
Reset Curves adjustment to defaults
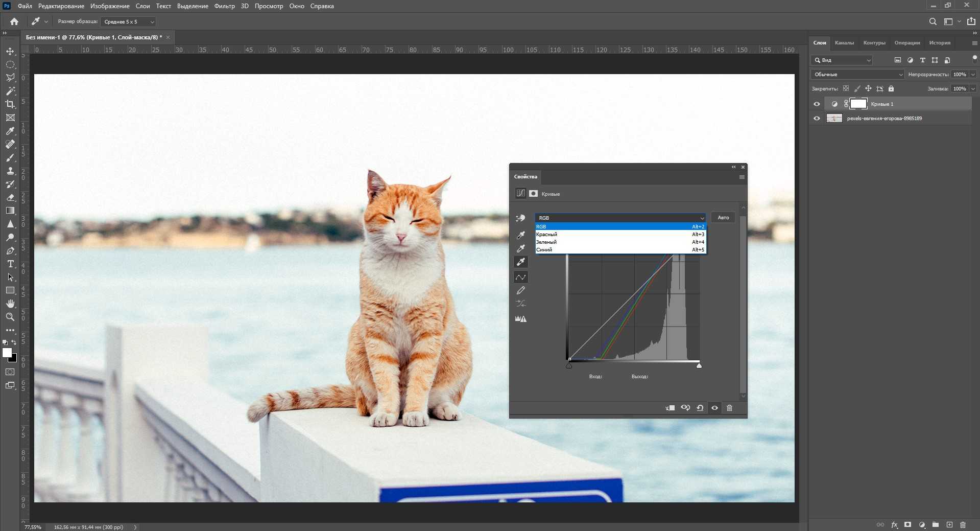pyautogui.click(x=700, y=408)
